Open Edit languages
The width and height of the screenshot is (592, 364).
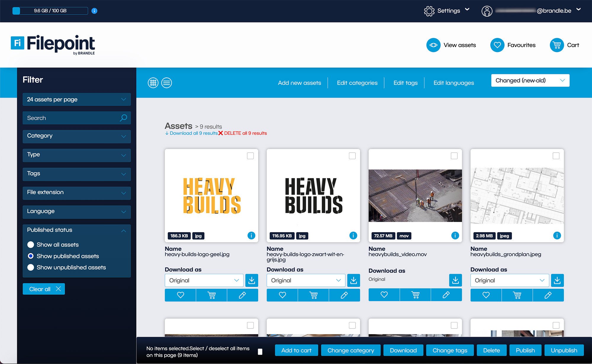coord(454,83)
